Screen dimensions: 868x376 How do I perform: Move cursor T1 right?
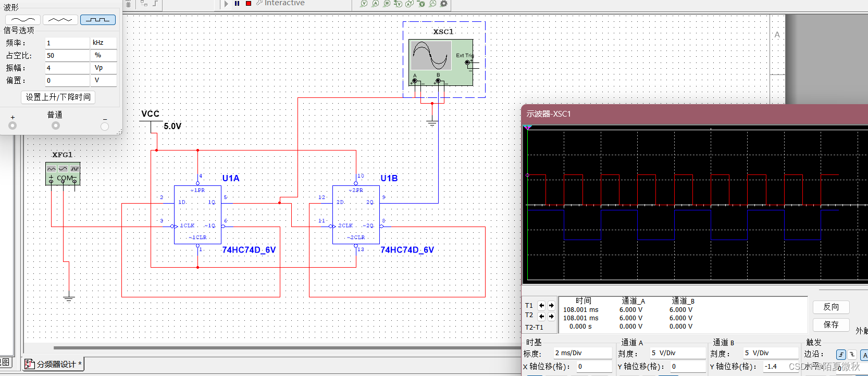[x=551, y=306]
